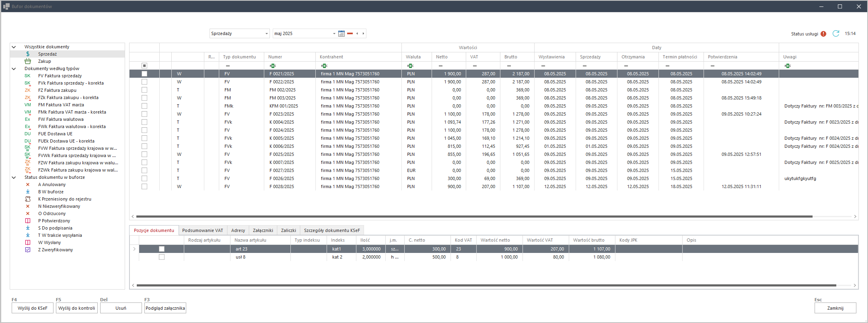This screenshot has width=868, height=323.
Task: Collapse Status dokumentu w buforze node
Action: coord(14,177)
